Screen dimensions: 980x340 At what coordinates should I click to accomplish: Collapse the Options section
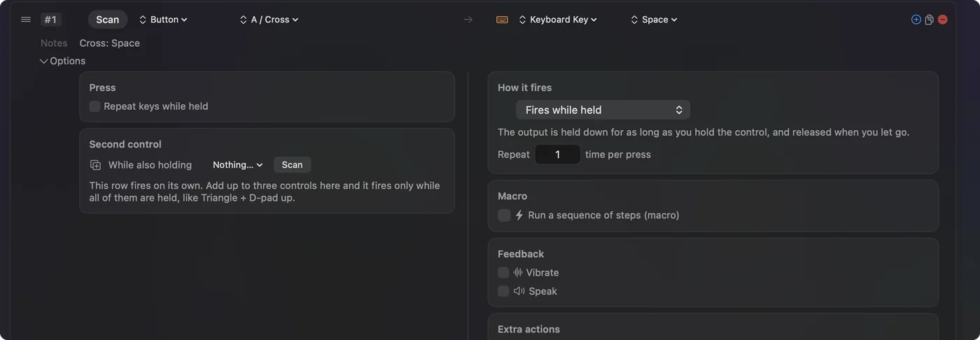pos(62,61)
